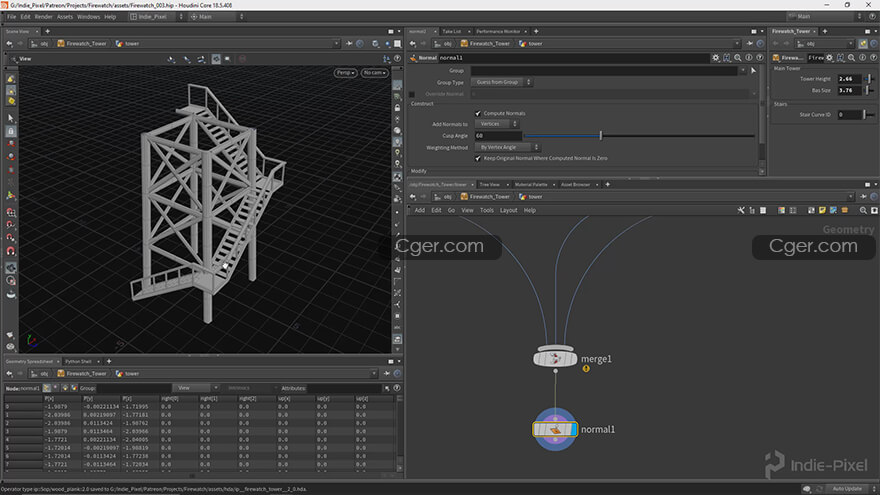Switch to the Tree View tab

pos(489,185)
